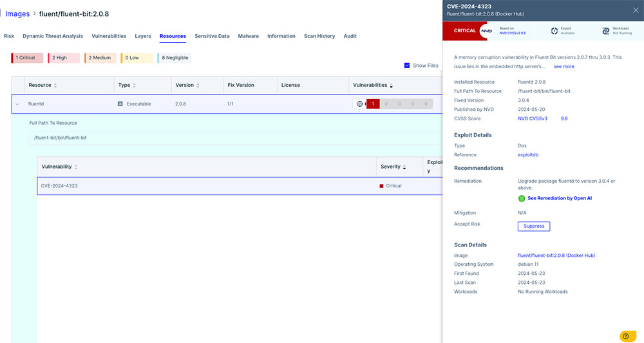Image resolution: width=644 pixels, height=343 pixels.
Task: Switch to the Layers tab
Action: pyautogui.click(x=143, y=36)
